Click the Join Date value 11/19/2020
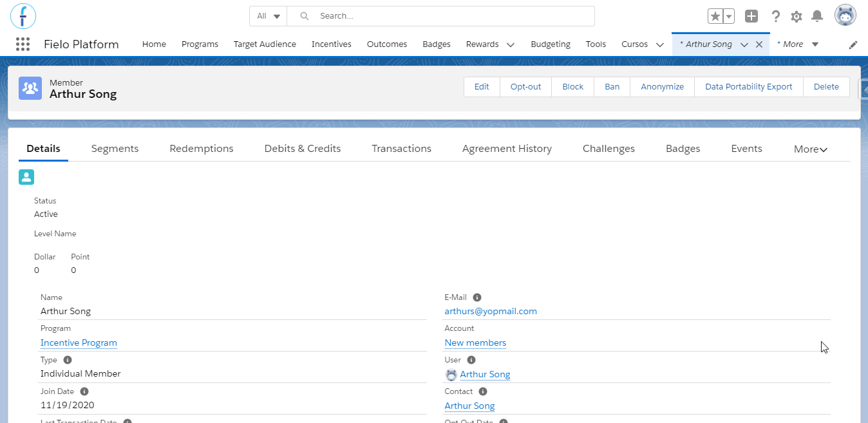This screenshot has height=423, width=868. [x=68, y=405]
